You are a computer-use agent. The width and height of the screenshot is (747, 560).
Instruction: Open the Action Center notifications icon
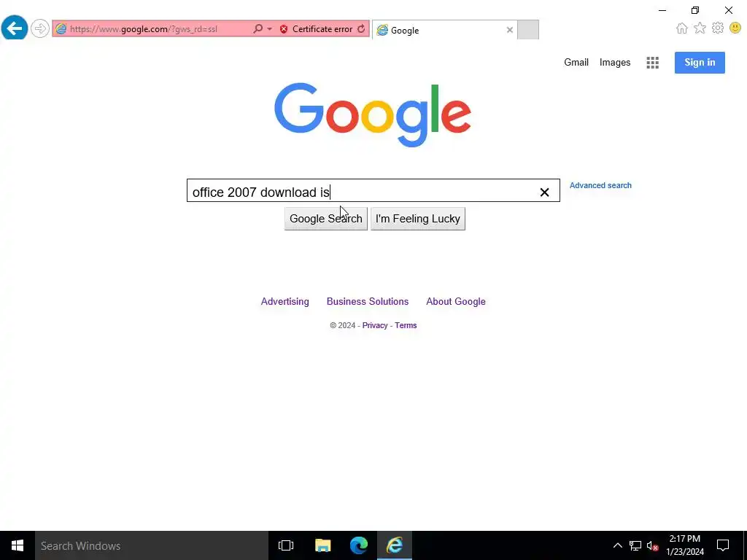point(723,545)
